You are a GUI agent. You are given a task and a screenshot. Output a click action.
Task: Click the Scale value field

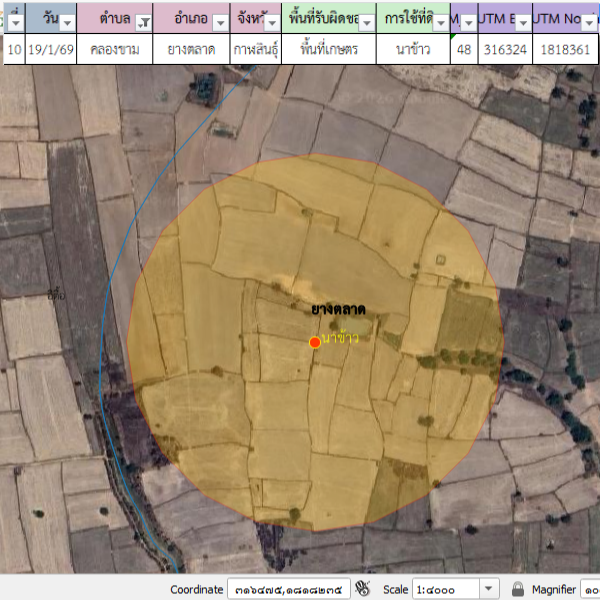point(446,589)
